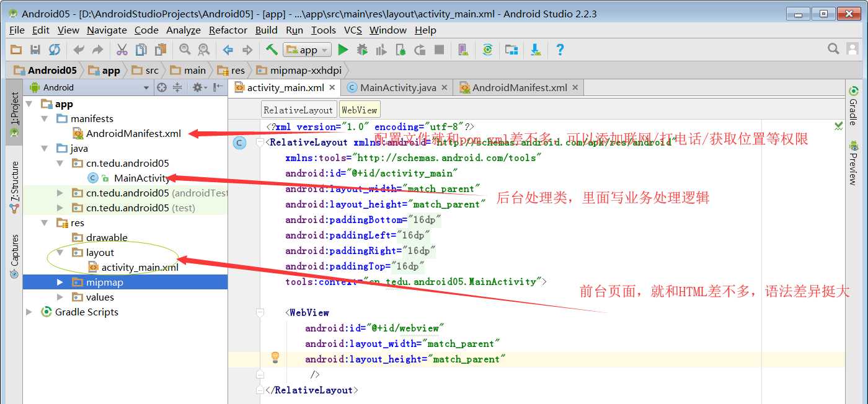Click the Save All disk icon

tap(35, 50)
